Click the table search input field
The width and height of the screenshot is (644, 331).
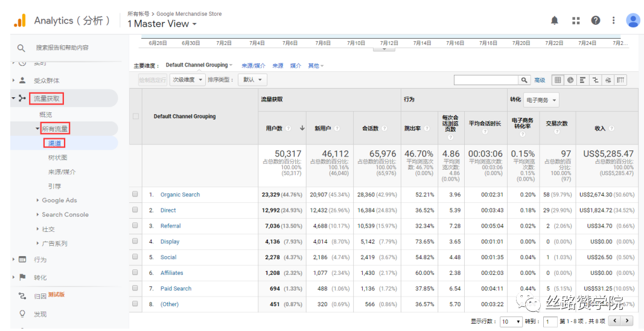(486, 80)
